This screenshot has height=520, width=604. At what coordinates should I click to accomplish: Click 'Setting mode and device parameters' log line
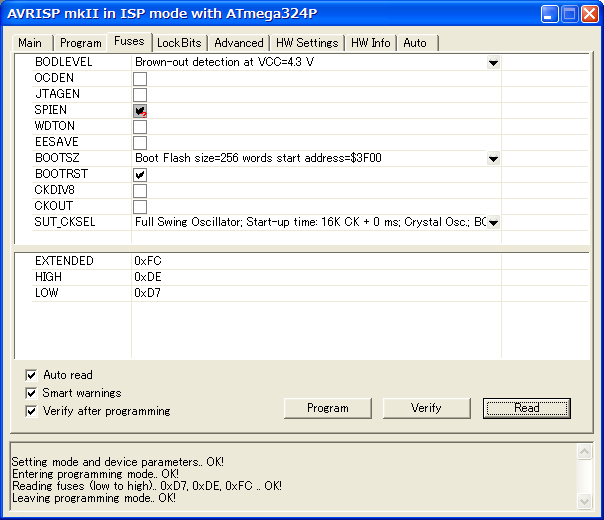117,462
